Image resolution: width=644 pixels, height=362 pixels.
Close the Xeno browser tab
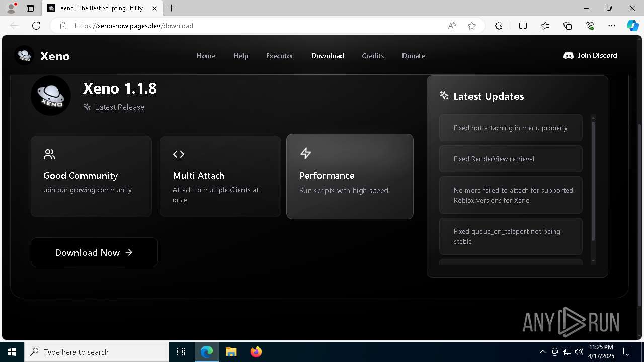click(155, 8)
